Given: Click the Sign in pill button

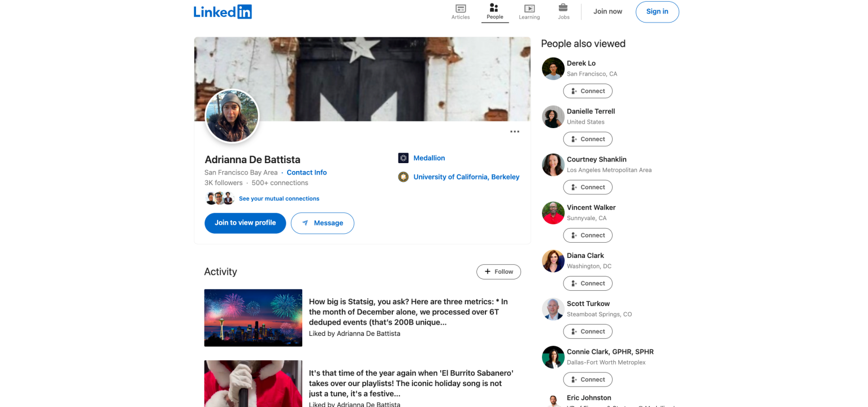Looking at the screenshot, I should 657,11.
